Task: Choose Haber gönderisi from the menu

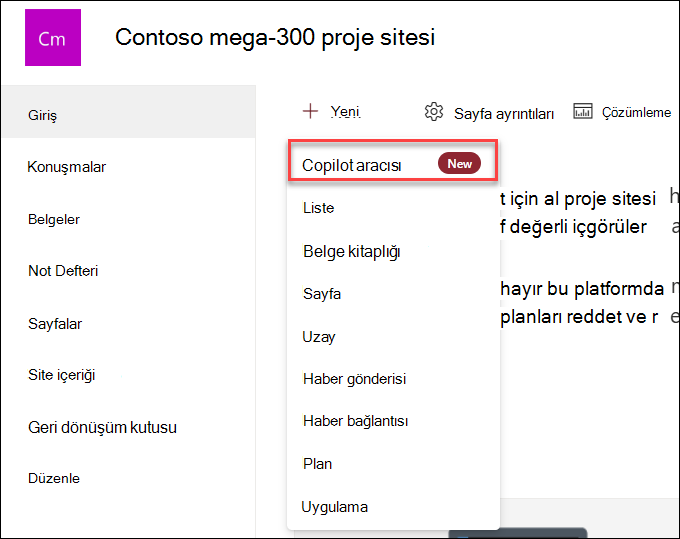Action: 354,379
